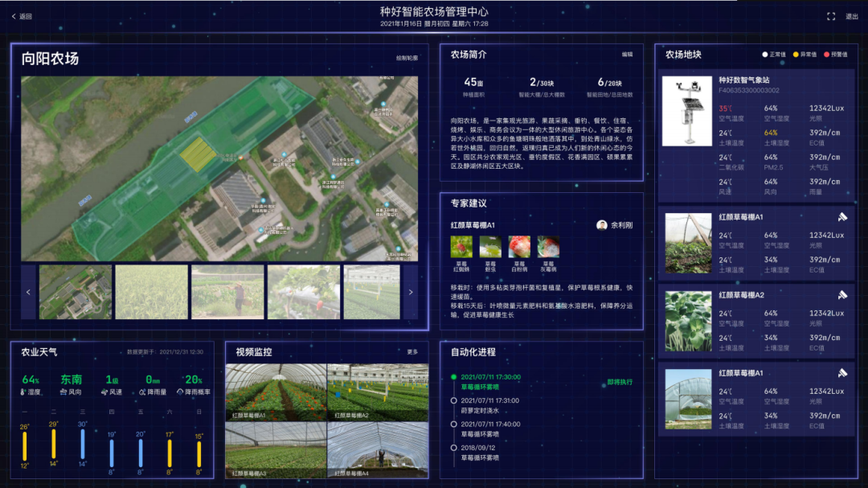Click the 草莓红蜘蛛 disease image
The width and height of the screenshot is (868, 488).
click(x=461, y=247)
